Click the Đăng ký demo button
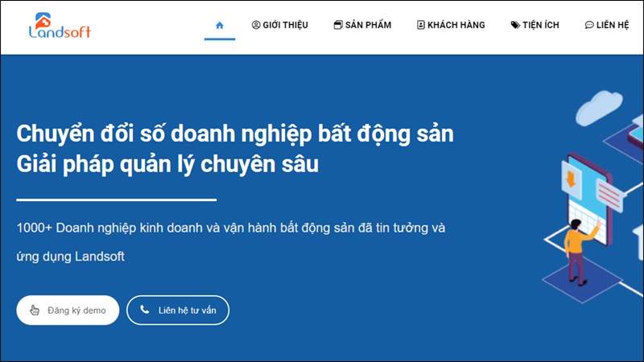644x362 pixels. point(68,311)
